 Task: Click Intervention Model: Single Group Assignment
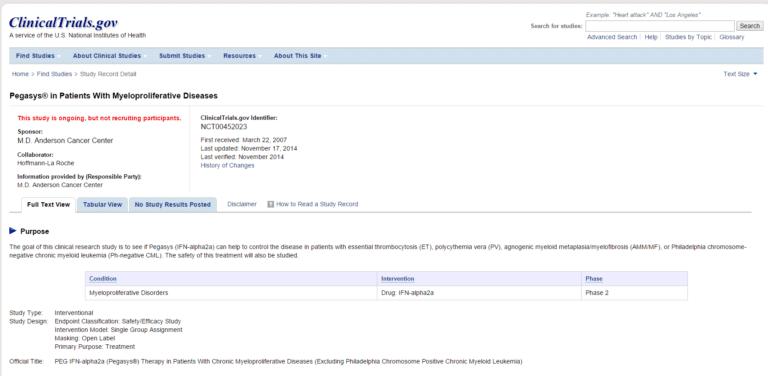click(x=119, y=329)
